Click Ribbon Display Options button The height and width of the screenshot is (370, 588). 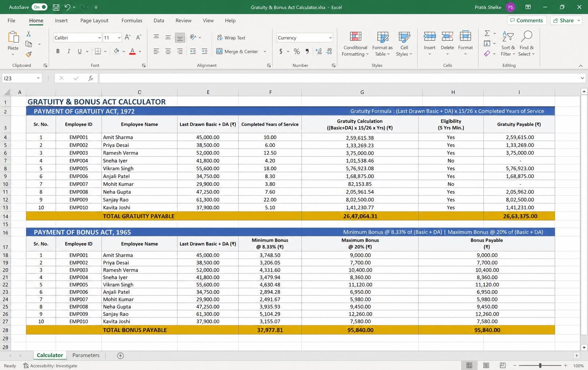point(528,7)
